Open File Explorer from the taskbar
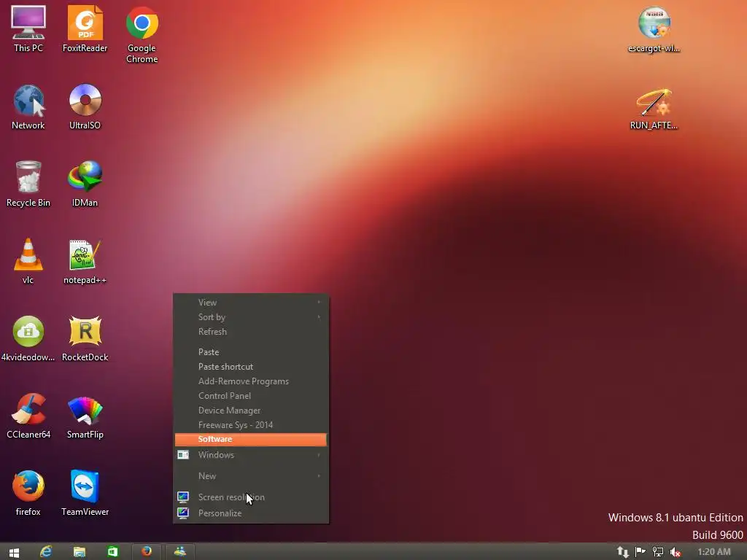Screen dimensions: 747x560 [x=80, y=552]
